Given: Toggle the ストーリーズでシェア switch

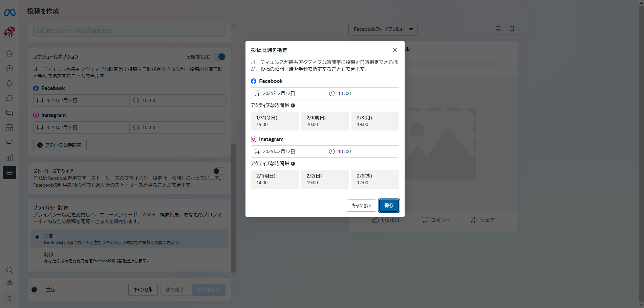Looking at the screenshot, I should pos(219,171).
